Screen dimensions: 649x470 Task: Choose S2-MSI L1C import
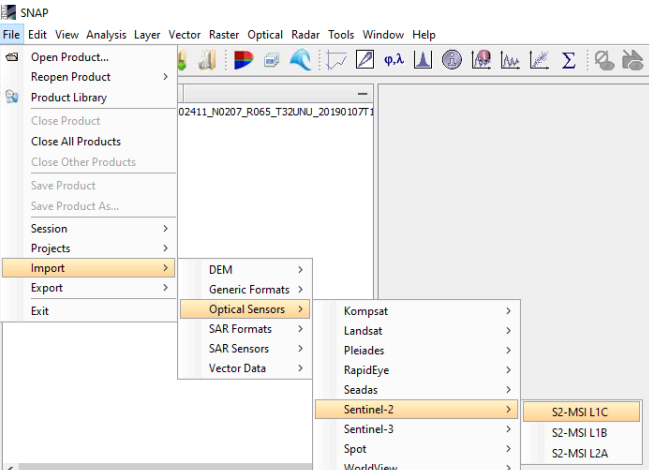(581, 412)
